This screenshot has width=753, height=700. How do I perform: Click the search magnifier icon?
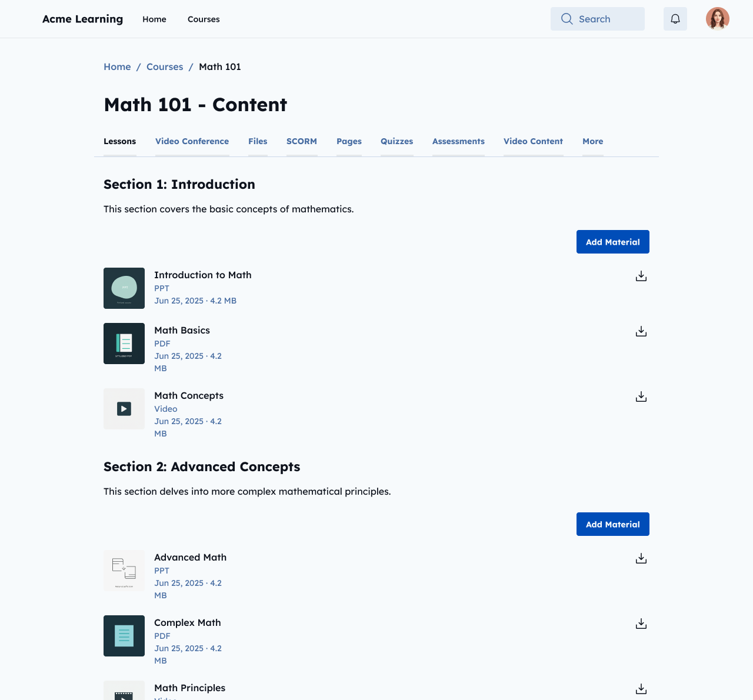tap(566, 19)
